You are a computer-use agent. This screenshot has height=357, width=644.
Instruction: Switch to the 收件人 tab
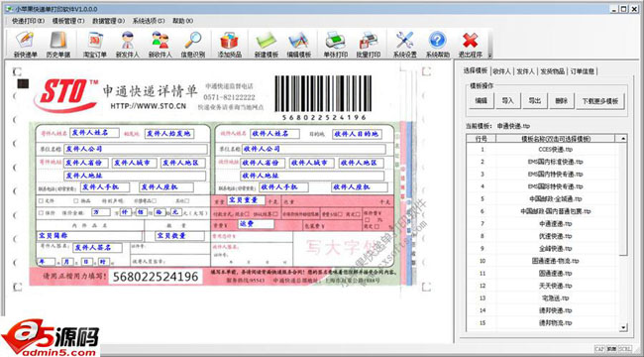click(502, 71)
